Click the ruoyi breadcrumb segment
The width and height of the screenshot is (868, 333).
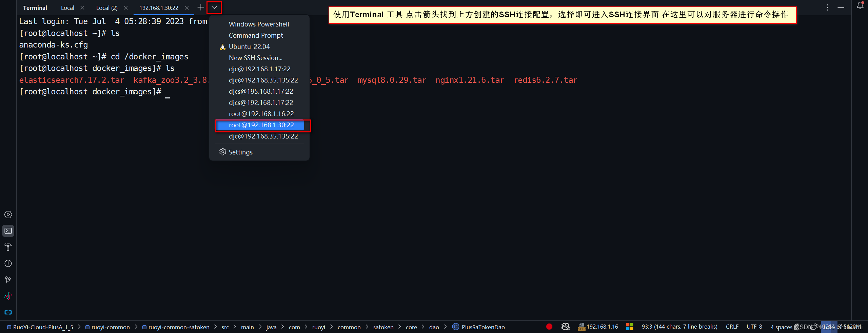click(x=319, y=327)
